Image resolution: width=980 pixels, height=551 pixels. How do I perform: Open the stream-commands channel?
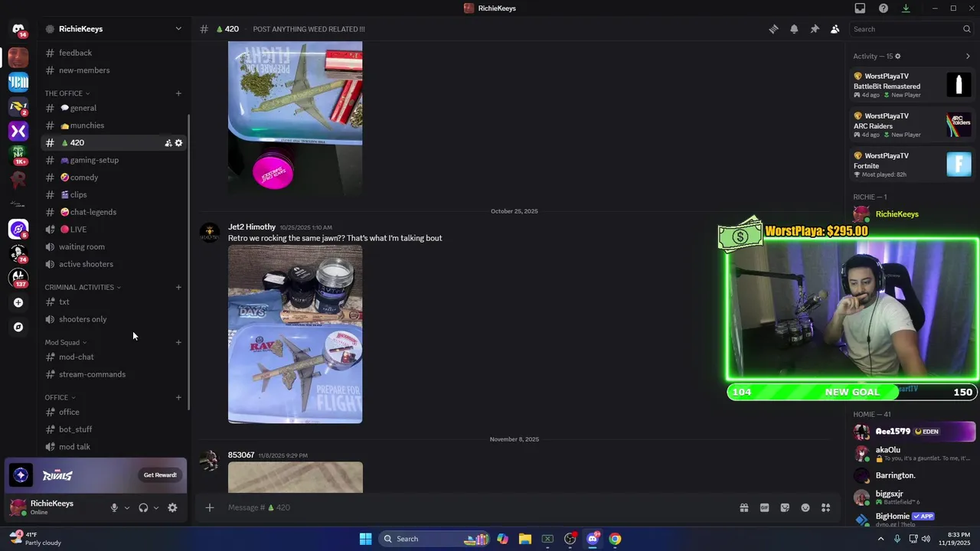click(x=114, y=374)
